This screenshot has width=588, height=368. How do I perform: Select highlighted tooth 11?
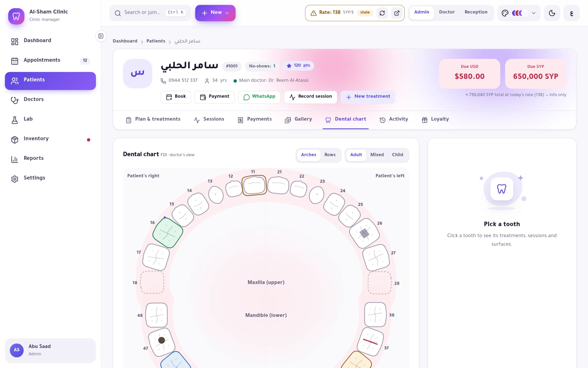tap(254, 185)
